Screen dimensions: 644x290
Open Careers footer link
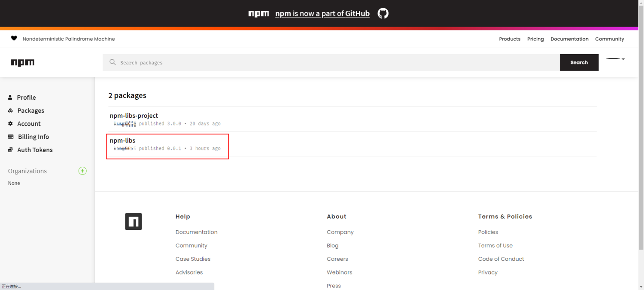(x=337, y=259)
